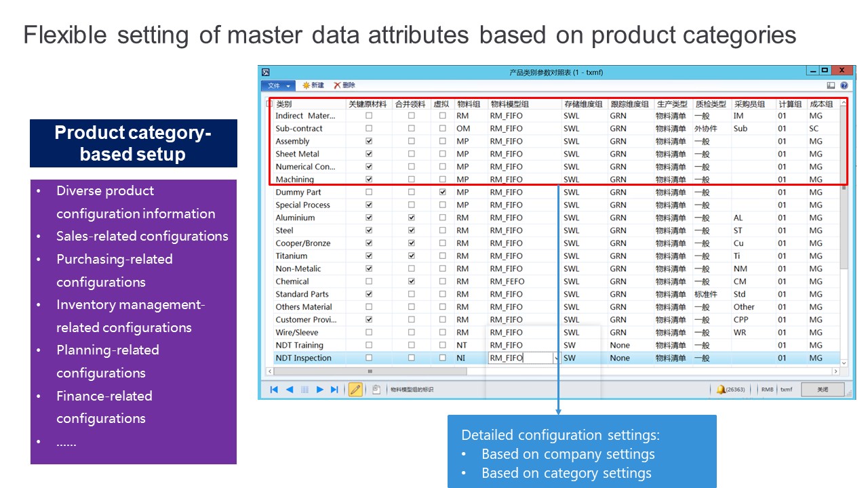Click the txmf company status bar entry
Image resolution: width=868 pixels, height=488 pixels.
(x=786, y=390)
